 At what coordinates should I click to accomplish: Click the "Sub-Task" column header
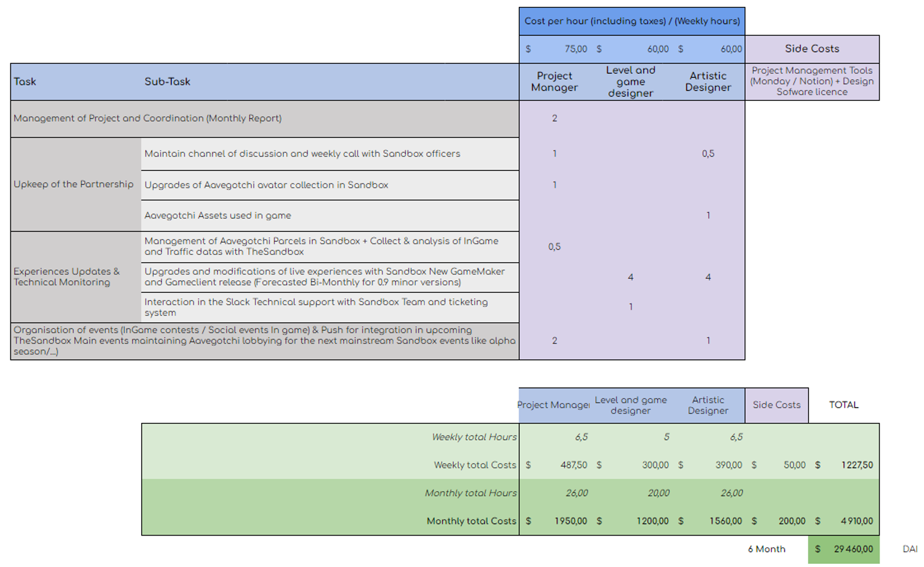click(168, 82)
